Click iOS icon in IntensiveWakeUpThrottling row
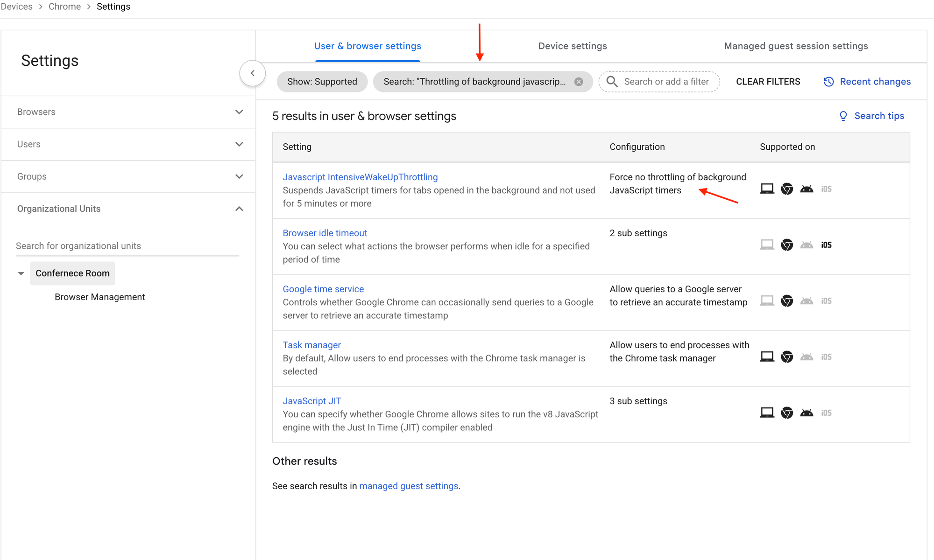934x560 pixels. coord(827,189)
